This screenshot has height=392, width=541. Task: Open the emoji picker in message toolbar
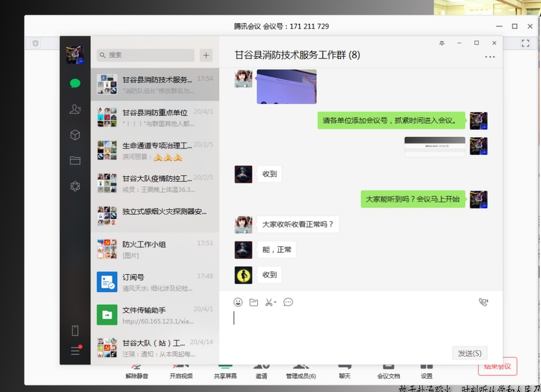(238, 302)
